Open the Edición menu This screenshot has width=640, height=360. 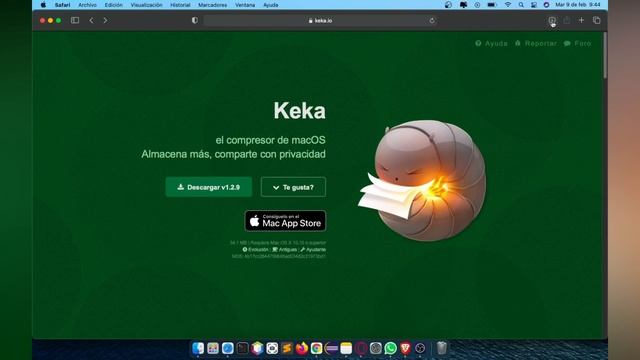[x=113, y=5]
